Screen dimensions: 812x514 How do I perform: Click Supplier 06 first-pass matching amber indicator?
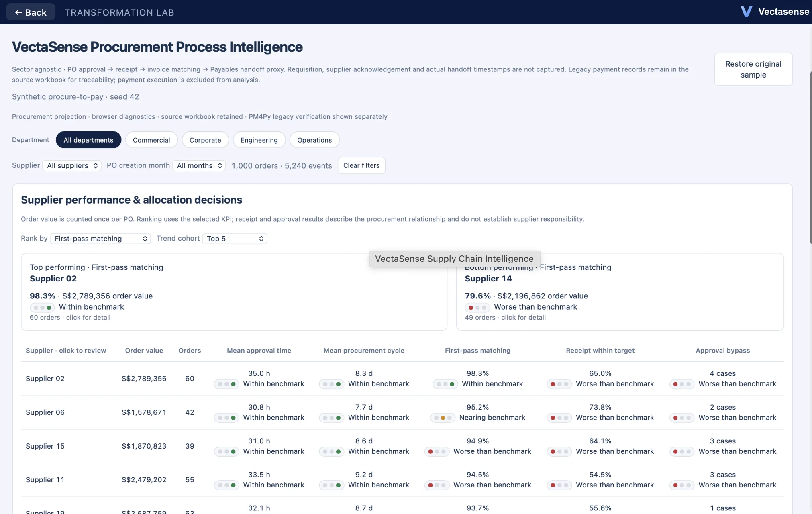[x=443, y=418]
